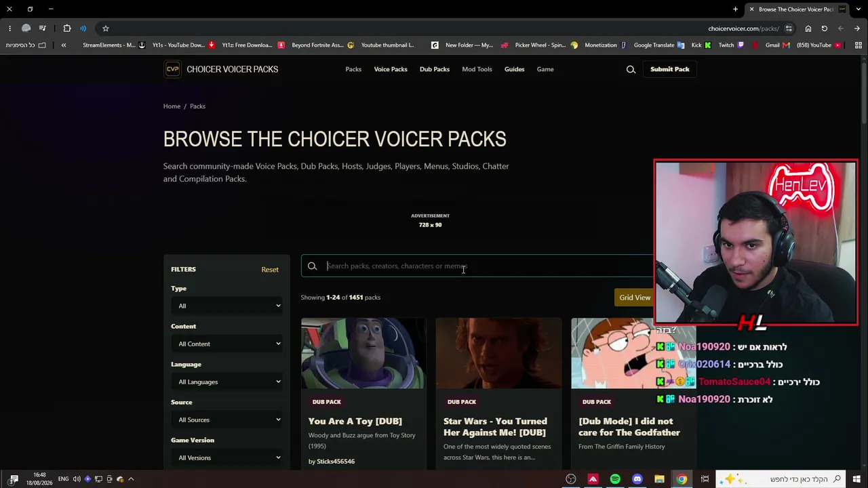The width and height of the screenshot is (868, 488).
Task: Open the Monetization bookmark
Action: [605, 45]
